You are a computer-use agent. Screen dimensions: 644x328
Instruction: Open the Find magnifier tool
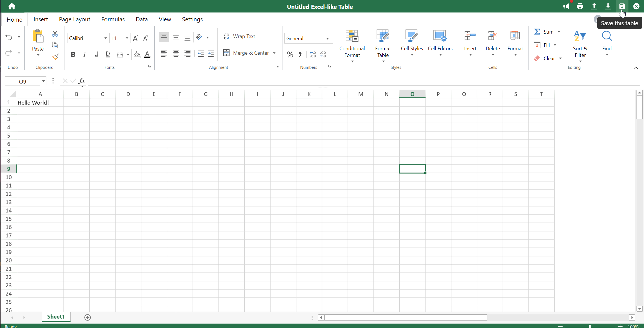pos(607,41)
